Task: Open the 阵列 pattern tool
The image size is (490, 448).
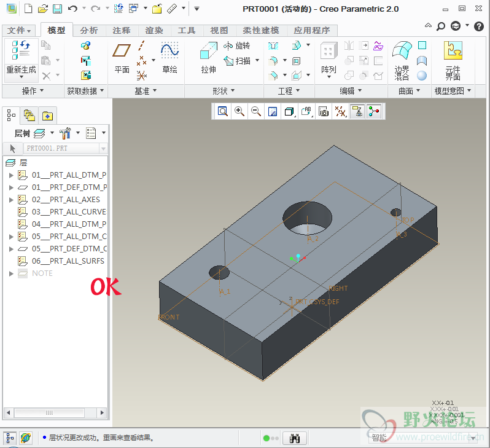Action: pos(329,58)
